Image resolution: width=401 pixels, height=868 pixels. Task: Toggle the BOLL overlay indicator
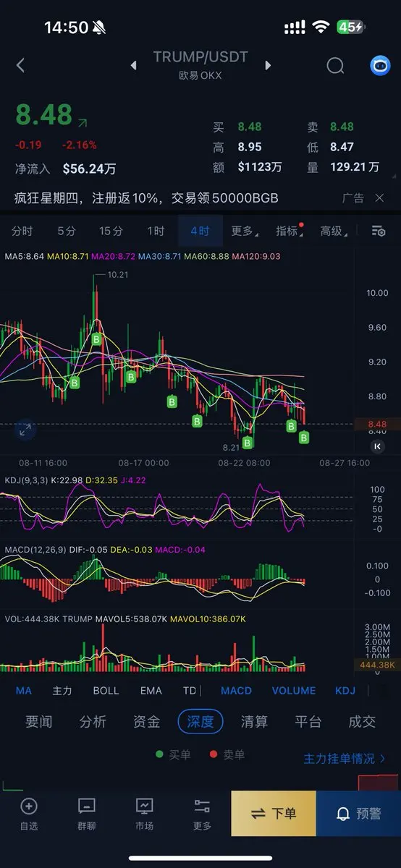point(106,690)
